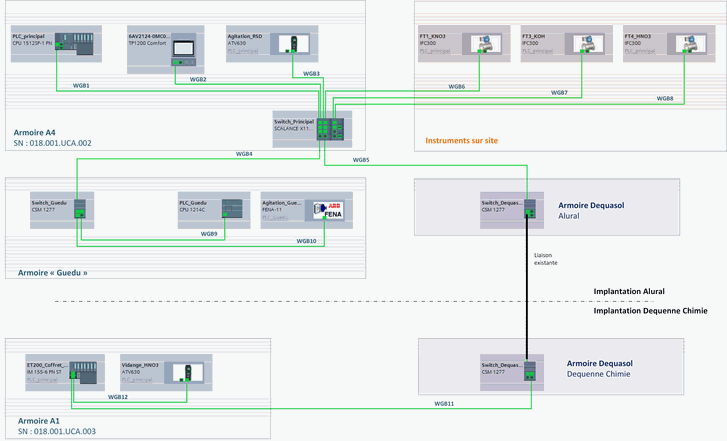This screenshot has width=727, height=441.
Task: Select the Switch_Guedu CSM 1277 icon
Action: point(80,209)
